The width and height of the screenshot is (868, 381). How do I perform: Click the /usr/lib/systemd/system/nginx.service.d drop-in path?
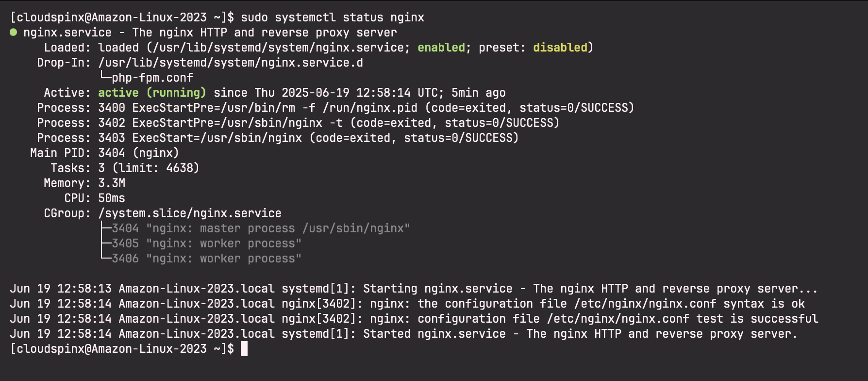pyautogui.click(x=231, y=63)
